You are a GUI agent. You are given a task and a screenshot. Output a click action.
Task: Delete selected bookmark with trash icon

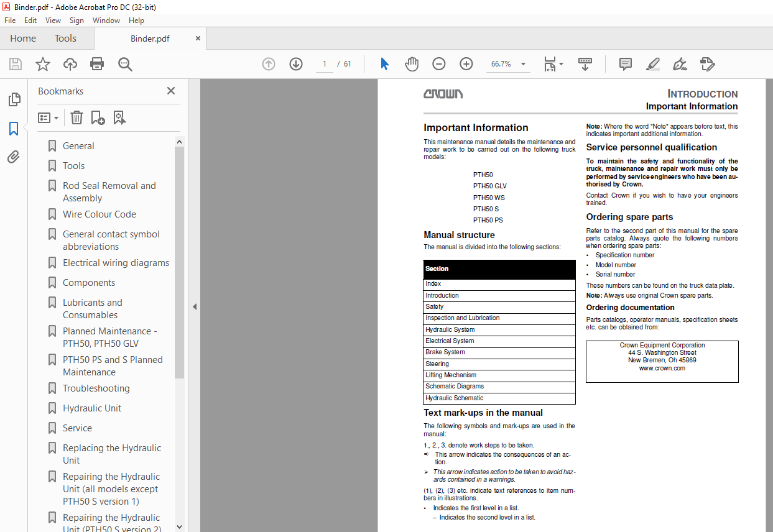click(76, 117)
